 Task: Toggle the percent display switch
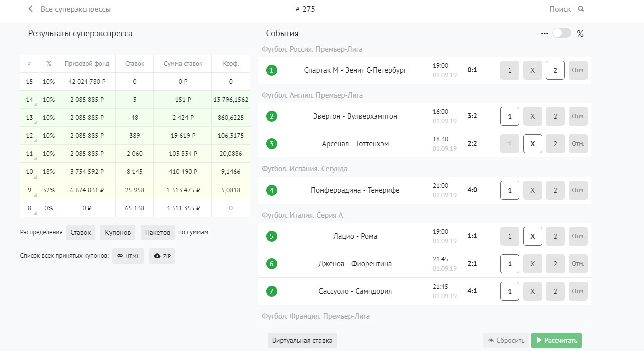pyautogui.click(x=561, y=33)
